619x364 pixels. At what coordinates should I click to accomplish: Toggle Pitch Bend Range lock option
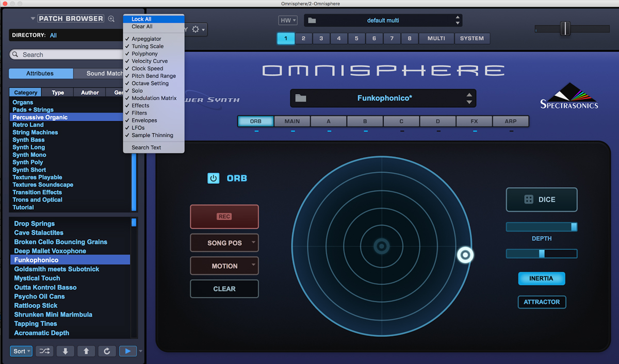153,76
